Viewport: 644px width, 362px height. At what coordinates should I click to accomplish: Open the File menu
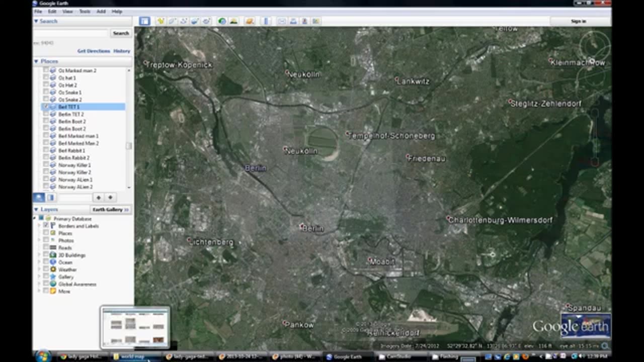pos(38,11)
